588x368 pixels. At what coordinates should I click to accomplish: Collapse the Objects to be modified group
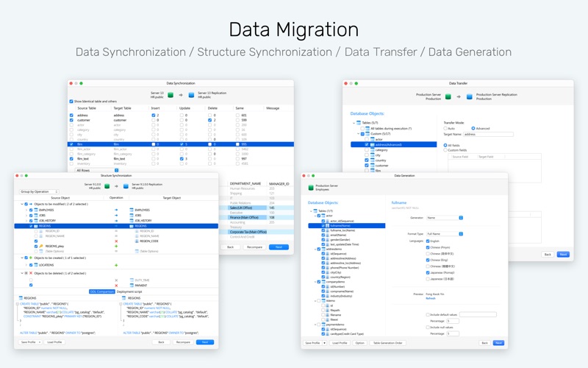[22, 205]
